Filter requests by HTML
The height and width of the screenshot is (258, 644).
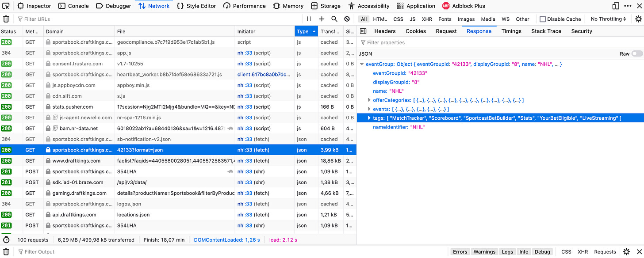click(x=380, y=19)
